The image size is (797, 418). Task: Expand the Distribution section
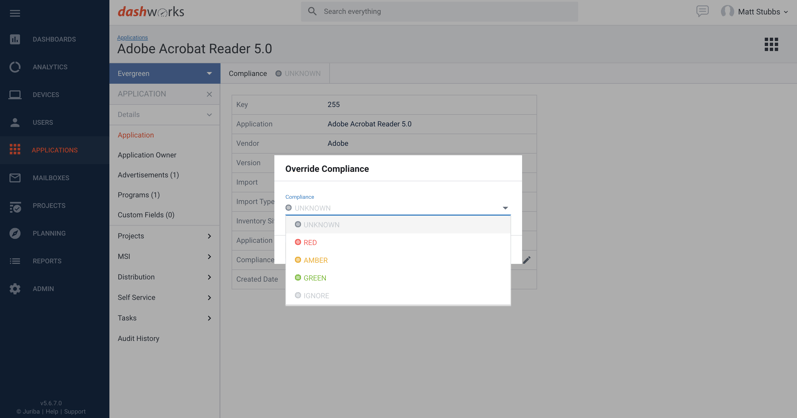(165, 277)
